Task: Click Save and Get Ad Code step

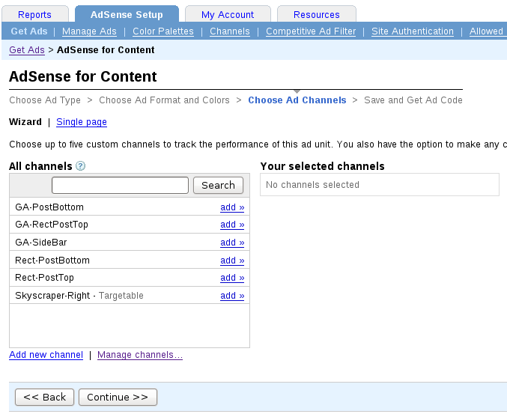Action: coord(413,100)
